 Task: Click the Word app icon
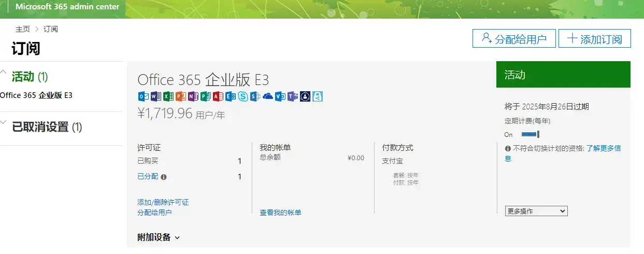click(x=156, y=96)
